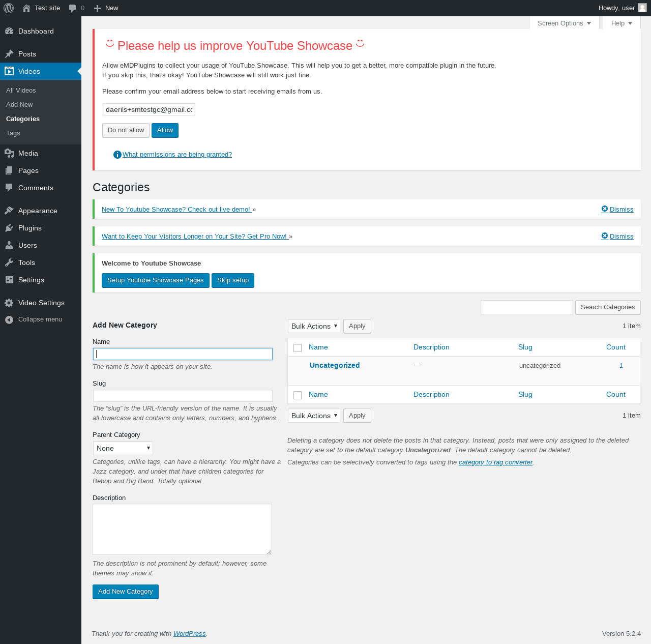651x644 pixels.
Task: Sort by Count column header
Action: pyautogui.click(x=616, y=347)
